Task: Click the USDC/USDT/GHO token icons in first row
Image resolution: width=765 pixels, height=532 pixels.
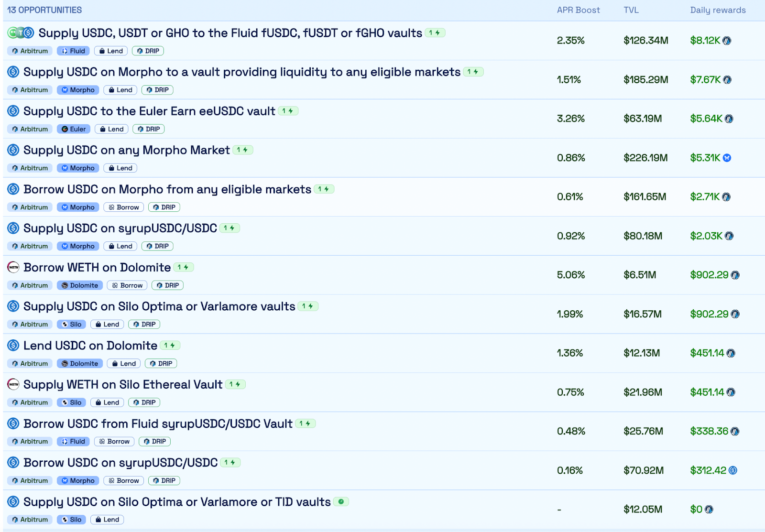Action: pyautogui.click(x=21, y=33)
